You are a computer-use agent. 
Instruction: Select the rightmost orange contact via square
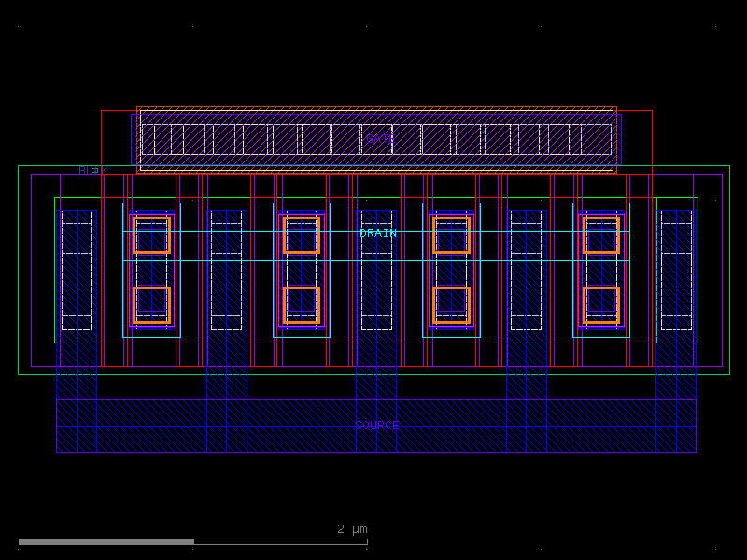coord(601,236)
